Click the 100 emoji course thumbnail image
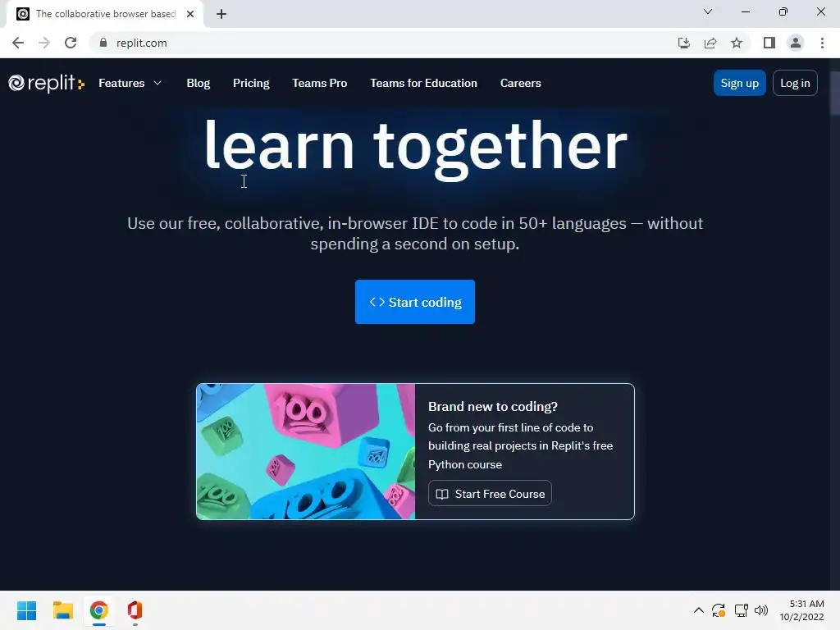Viewport: 840px width, 630px height. 306,452
